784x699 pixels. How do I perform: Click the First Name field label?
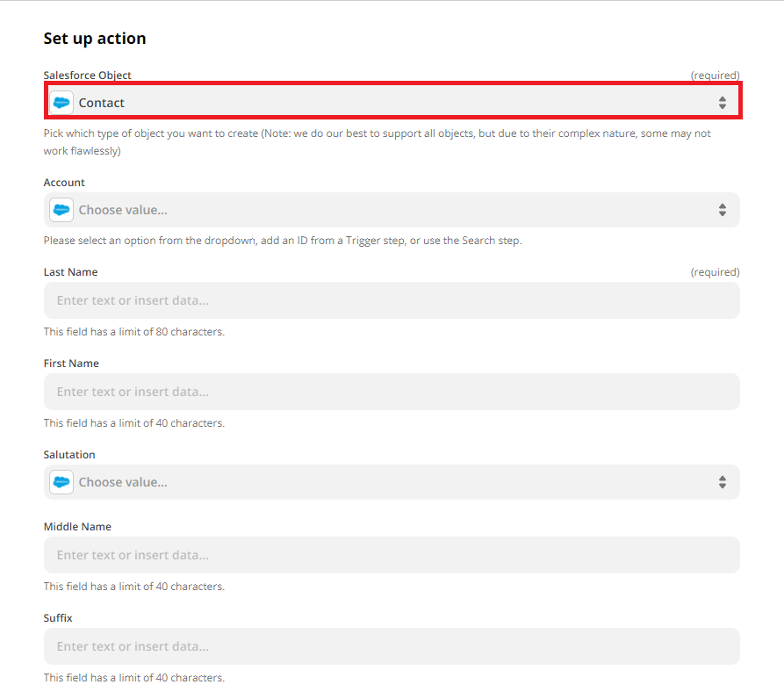click(x=71, y=364)
